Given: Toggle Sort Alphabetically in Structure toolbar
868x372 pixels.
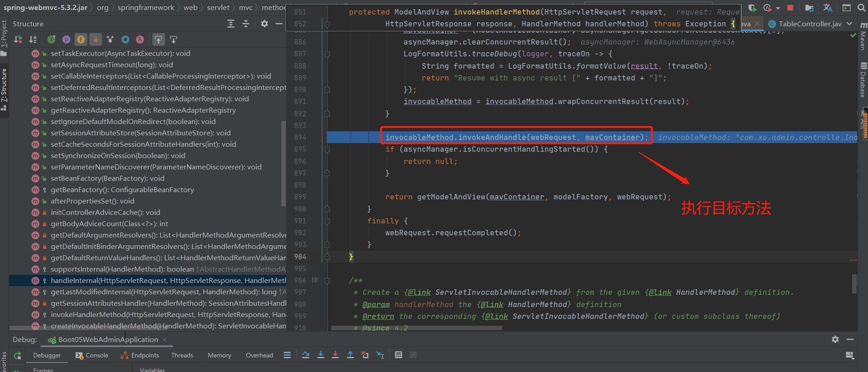Looking at the screenshot, I should 33,40.
